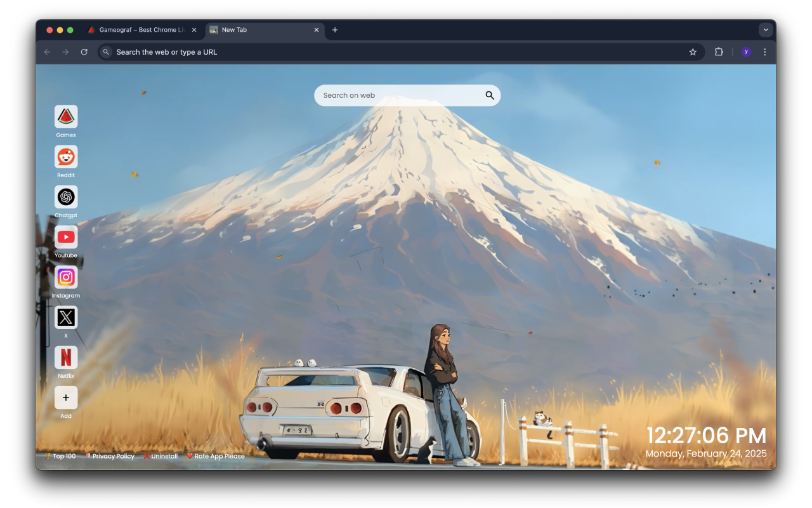
Task: Open Instagram from the shortcut list
Action: pyautogui.click(x=65, y=277)
